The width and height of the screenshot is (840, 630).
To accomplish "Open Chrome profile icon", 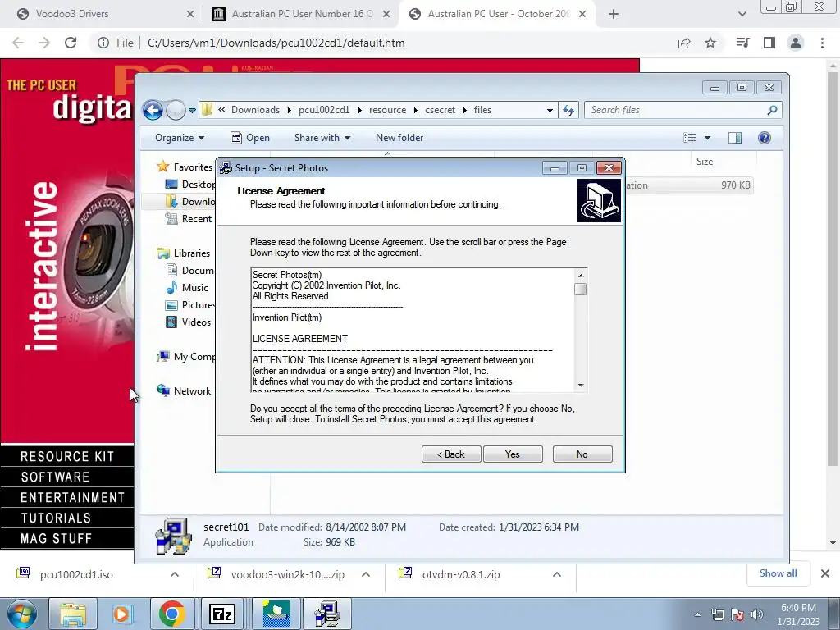I will [796, 43].
